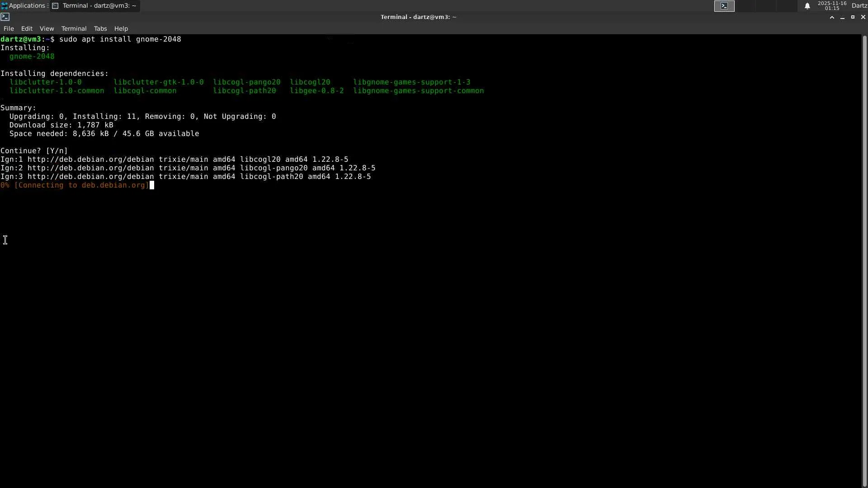868x488 pixels.
Task: Click the Dartz user button in the panel
Action: click(859, 6)
